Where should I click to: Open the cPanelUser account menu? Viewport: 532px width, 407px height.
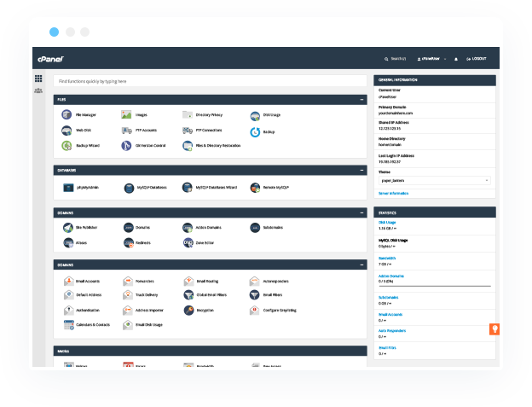point(431,59)
